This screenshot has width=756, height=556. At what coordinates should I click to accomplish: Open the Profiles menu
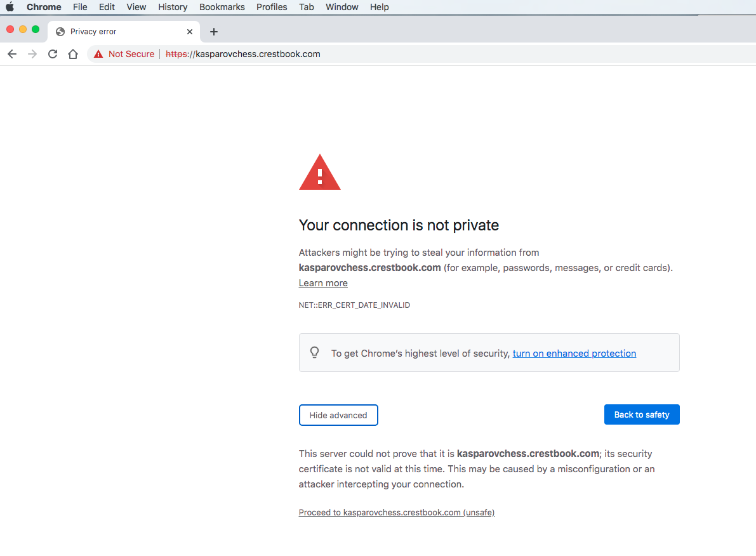[x=272, y=7]
